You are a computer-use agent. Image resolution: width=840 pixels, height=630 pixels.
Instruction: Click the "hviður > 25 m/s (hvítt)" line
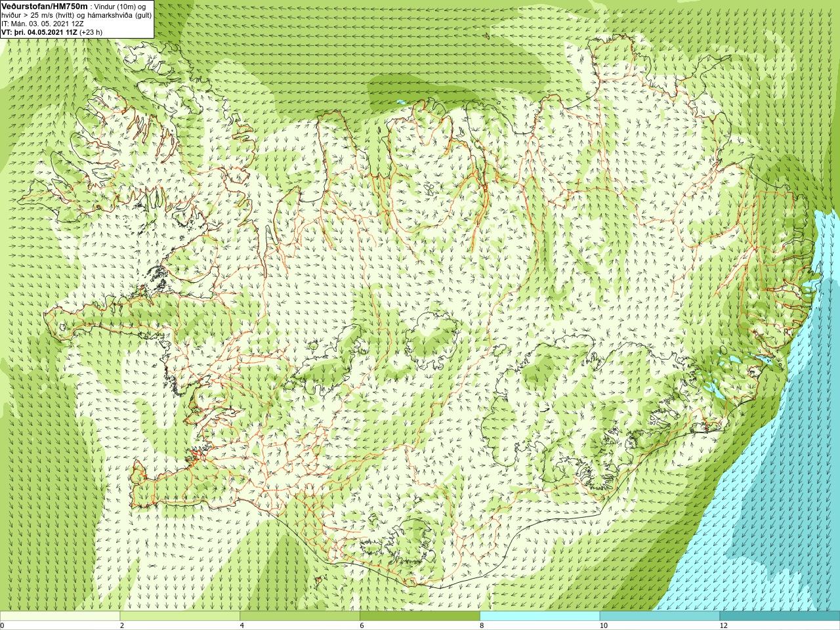click(x=39, y=15)
